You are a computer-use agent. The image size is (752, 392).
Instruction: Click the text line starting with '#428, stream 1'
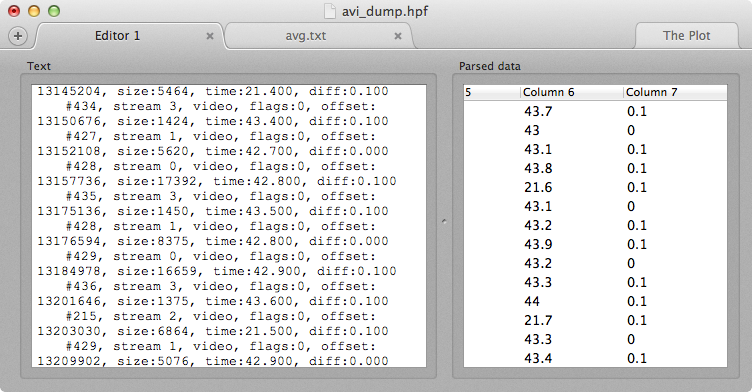coord(221,226)
